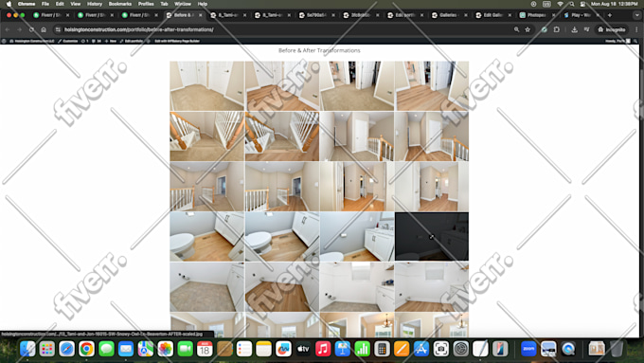Open Calculator from the dock

pos(382,349)
